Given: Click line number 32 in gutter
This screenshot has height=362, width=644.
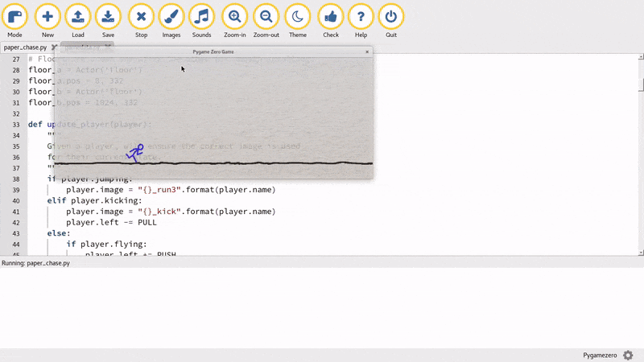Looking at the screenshot, I should click(x=16, y=113).
